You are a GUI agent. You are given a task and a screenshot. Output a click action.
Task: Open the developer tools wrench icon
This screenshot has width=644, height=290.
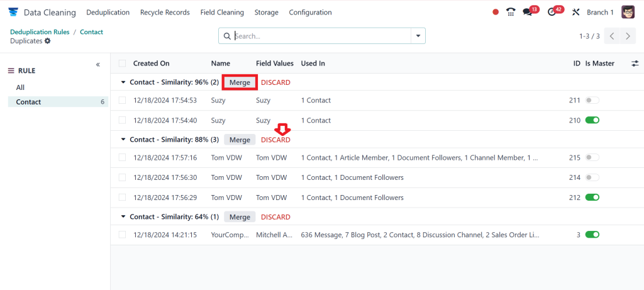click(576, 13)
